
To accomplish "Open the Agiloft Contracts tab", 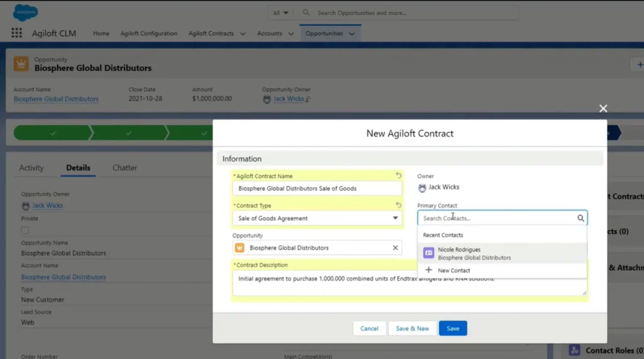I will coord(211,33).
